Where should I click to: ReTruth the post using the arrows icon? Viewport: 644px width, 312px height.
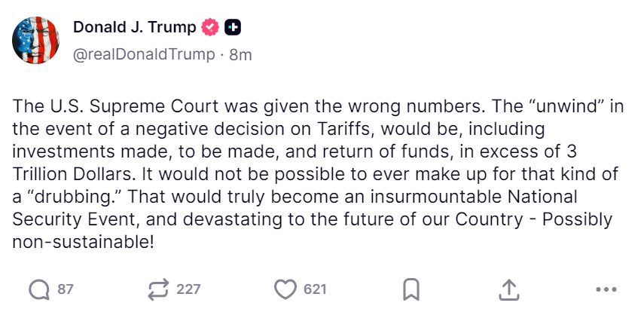[160, 289]
